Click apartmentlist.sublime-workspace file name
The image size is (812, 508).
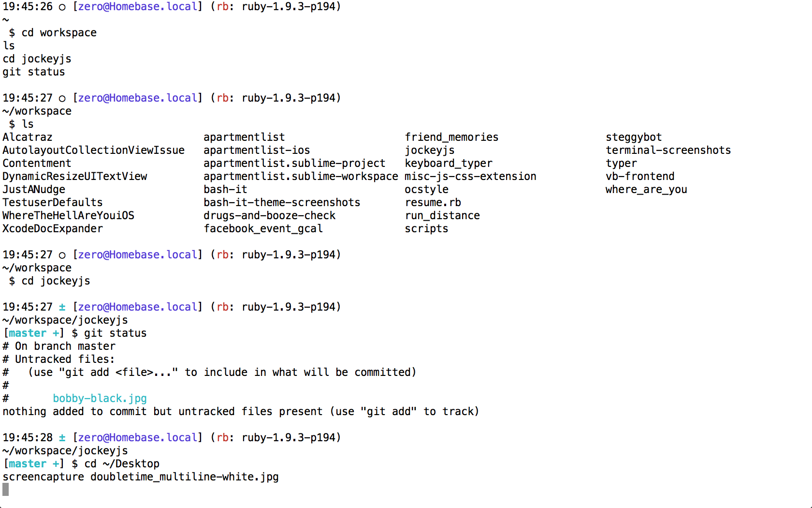point(301,176)
